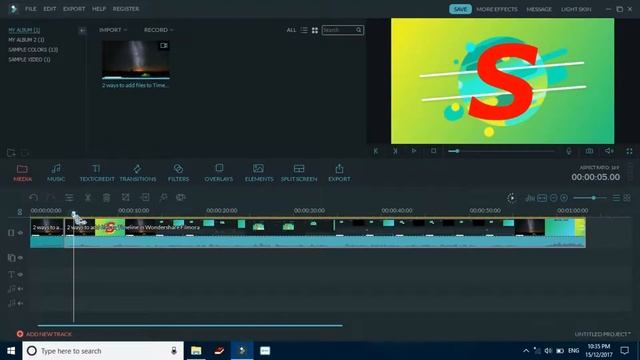Switch to the TRANSITIONS tab
This screenshot has width=640, height=360.
[138, 173]
